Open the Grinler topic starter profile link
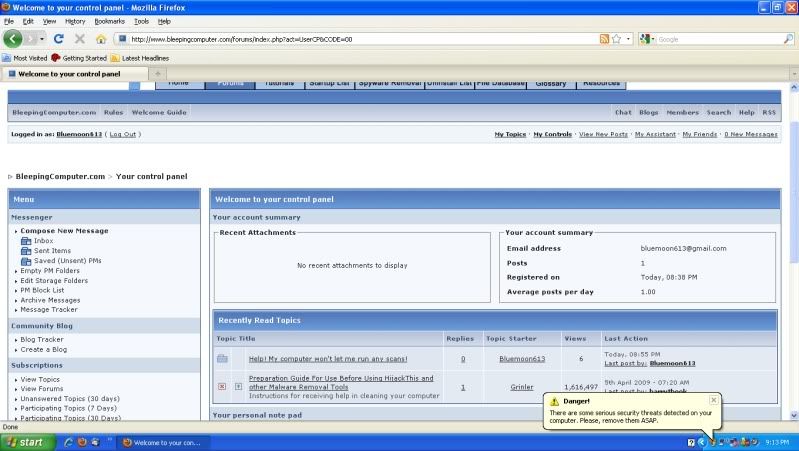The image size is (799, 451). 522,387
